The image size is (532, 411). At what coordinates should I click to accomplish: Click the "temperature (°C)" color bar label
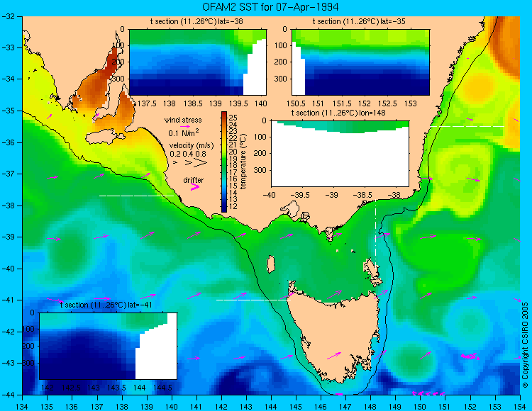click(243, 162)
